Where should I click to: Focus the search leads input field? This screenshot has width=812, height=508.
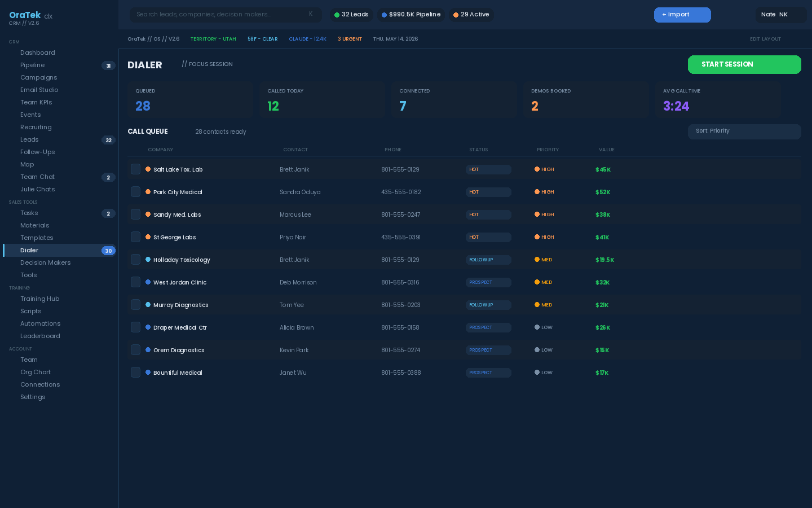coord(226,15)
